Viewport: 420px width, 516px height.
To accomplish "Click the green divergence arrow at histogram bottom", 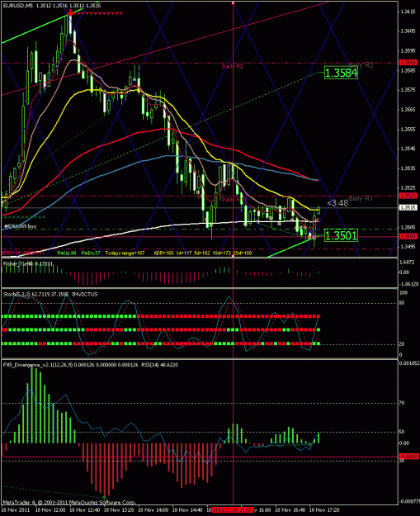I will click(x=105, y=497).
